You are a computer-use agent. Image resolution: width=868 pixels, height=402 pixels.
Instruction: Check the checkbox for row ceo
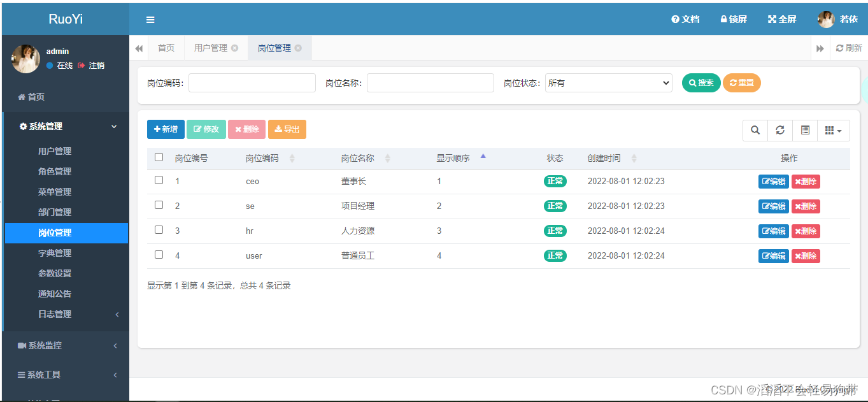[159, 180]
